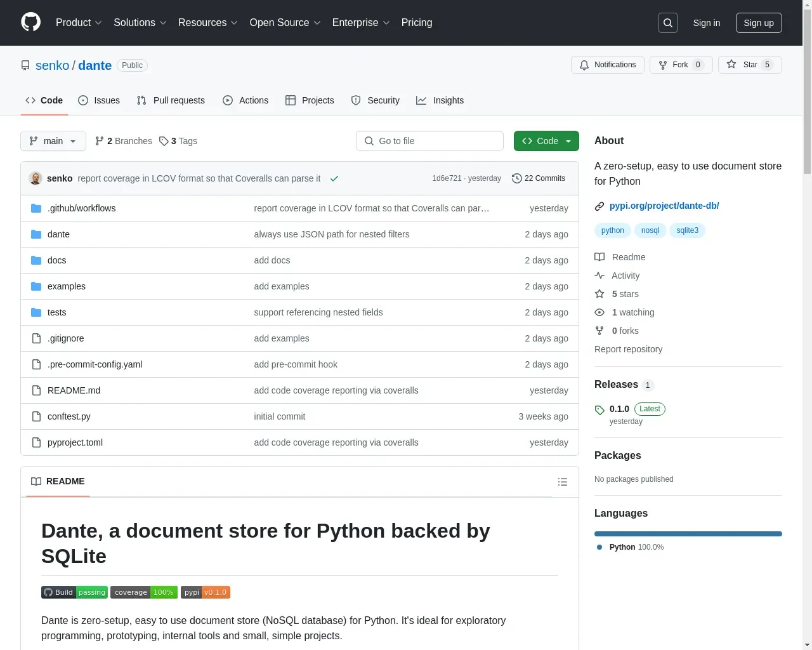Switch to the Security tab
Viewport: 812px width, 650px height.
pyautogui.click(x=376, y=100)
